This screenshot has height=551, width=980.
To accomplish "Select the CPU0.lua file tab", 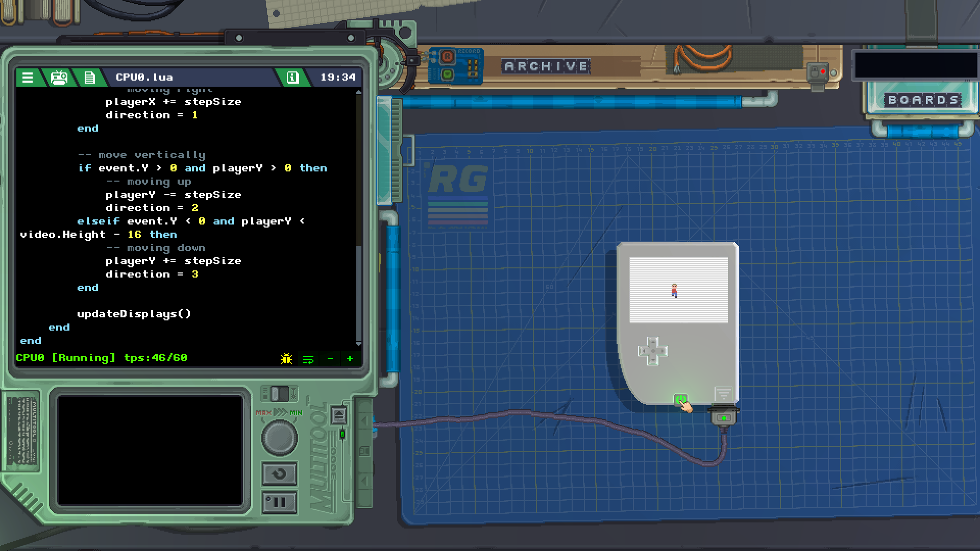I will [x=144, y=78].
